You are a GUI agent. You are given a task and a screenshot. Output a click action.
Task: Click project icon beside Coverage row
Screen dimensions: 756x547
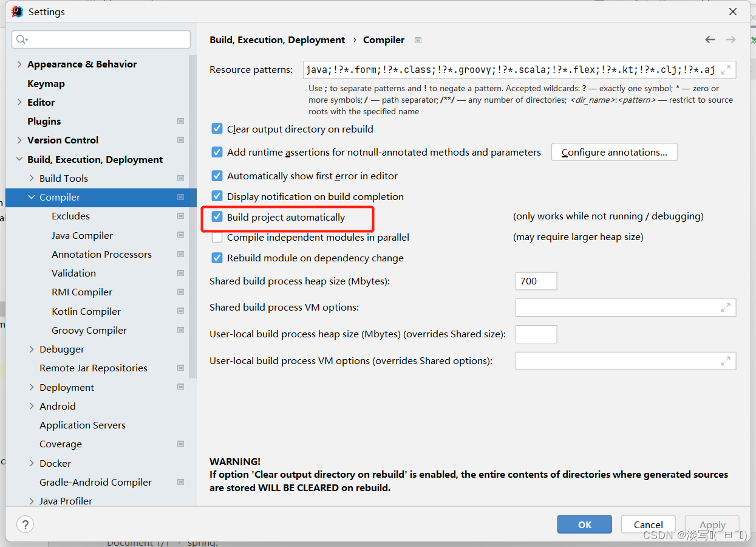[180, 444]
